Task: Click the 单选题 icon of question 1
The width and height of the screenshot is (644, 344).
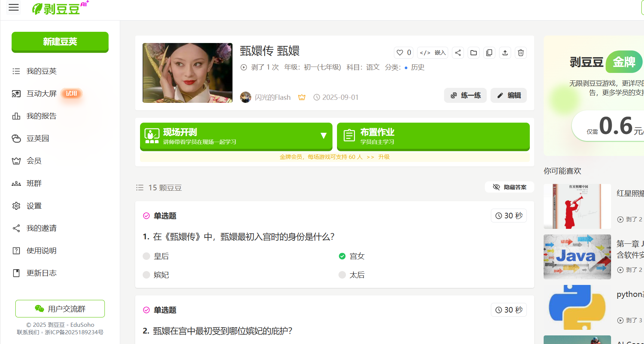Action: point(146,216)
